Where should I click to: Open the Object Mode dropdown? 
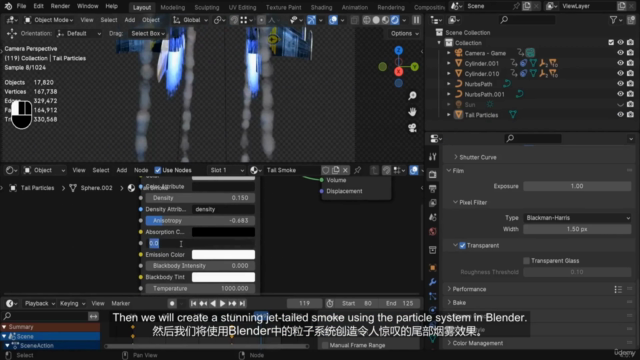click(x=49, y=20)
